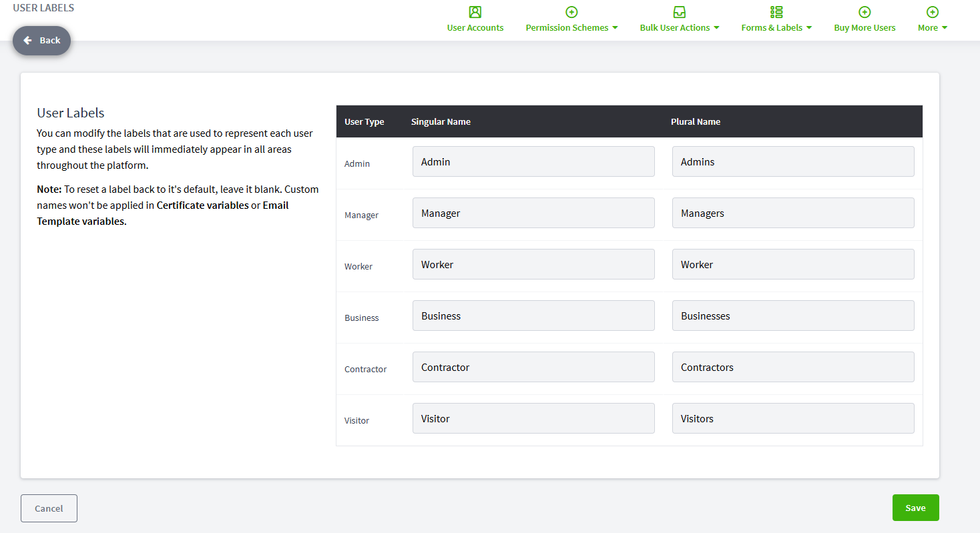This screenshot has height=533, width=980.
Task: Click the Plural Name column header
Action: [696, 122]
